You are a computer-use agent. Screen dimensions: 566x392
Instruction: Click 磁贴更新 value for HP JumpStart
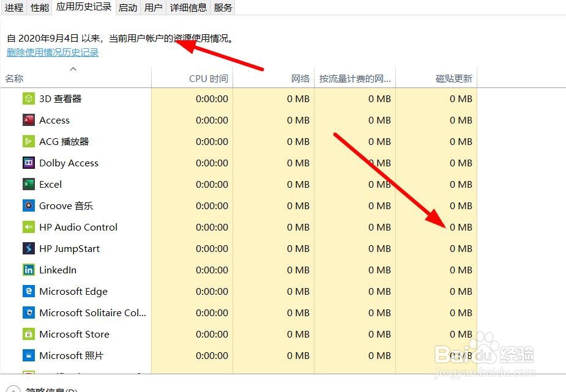pos(461,248)
